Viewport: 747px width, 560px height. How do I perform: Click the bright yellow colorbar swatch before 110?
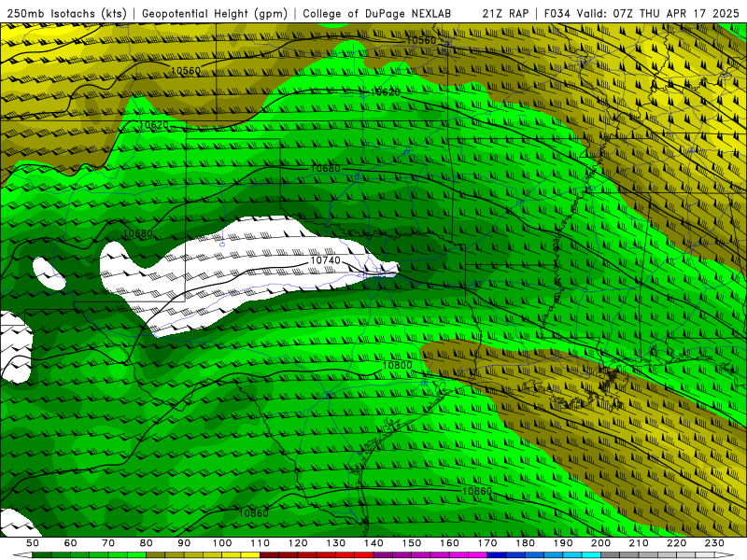coord(250,554)
